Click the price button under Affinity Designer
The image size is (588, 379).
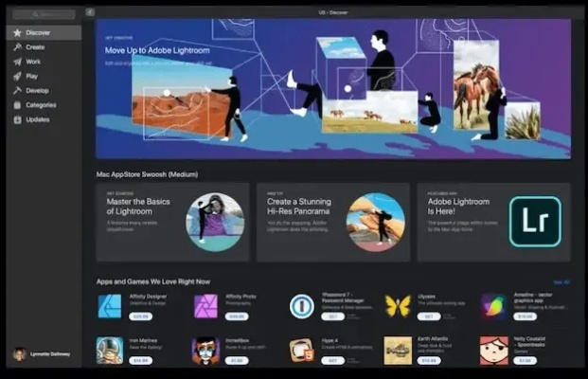pyautogui.click(x=141, y=316)
